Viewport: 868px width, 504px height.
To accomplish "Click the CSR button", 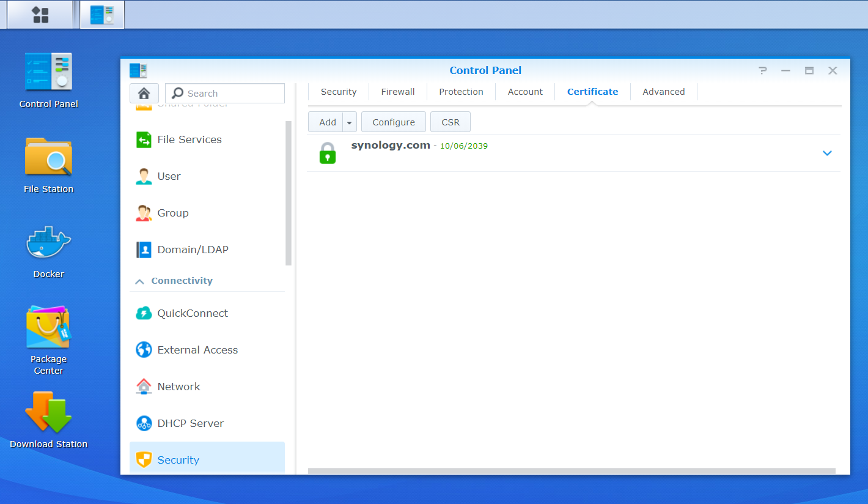I will pyautogui.click(x=451, y=122).
